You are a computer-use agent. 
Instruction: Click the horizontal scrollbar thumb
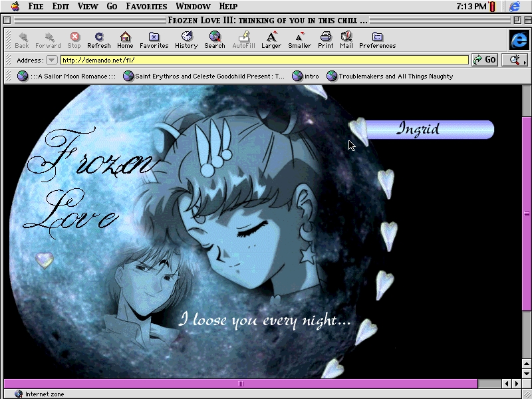[241, 384]
